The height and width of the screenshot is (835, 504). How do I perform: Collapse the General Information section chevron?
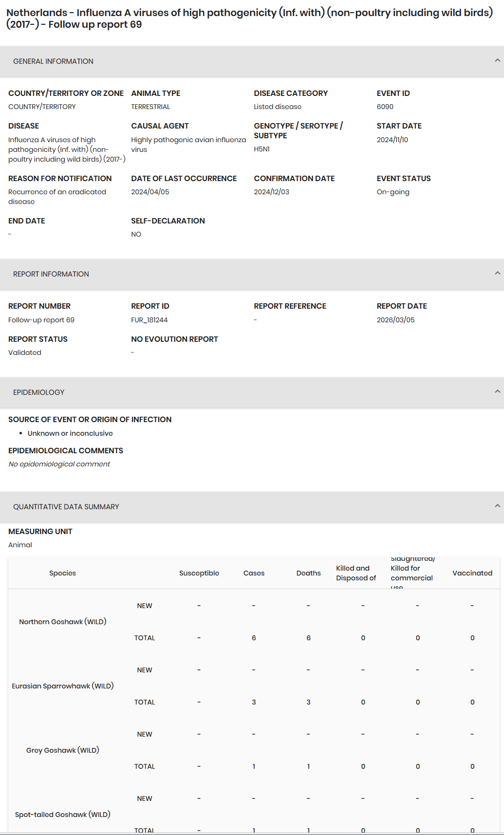(x=497, y=60)
